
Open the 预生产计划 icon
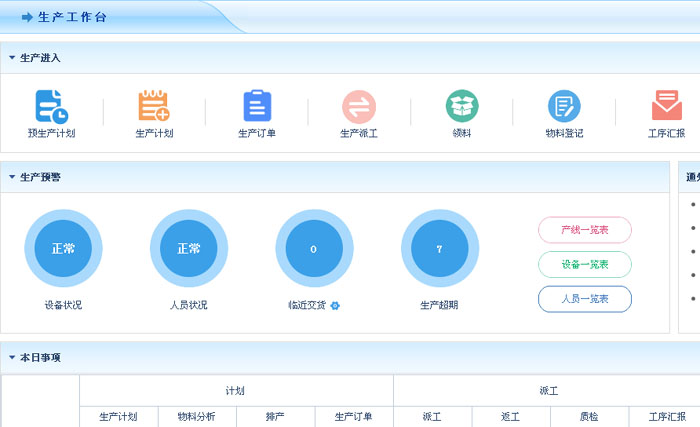(51, 106)
